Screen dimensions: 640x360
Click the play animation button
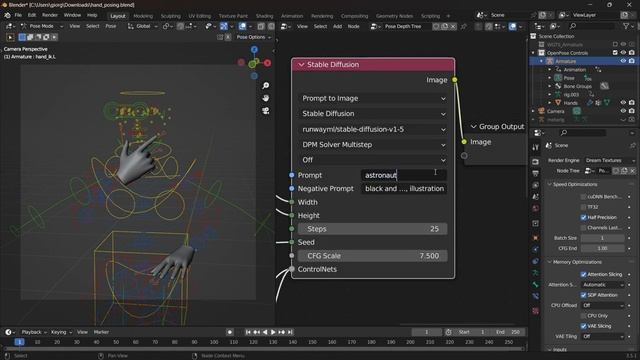coord(273,332)
